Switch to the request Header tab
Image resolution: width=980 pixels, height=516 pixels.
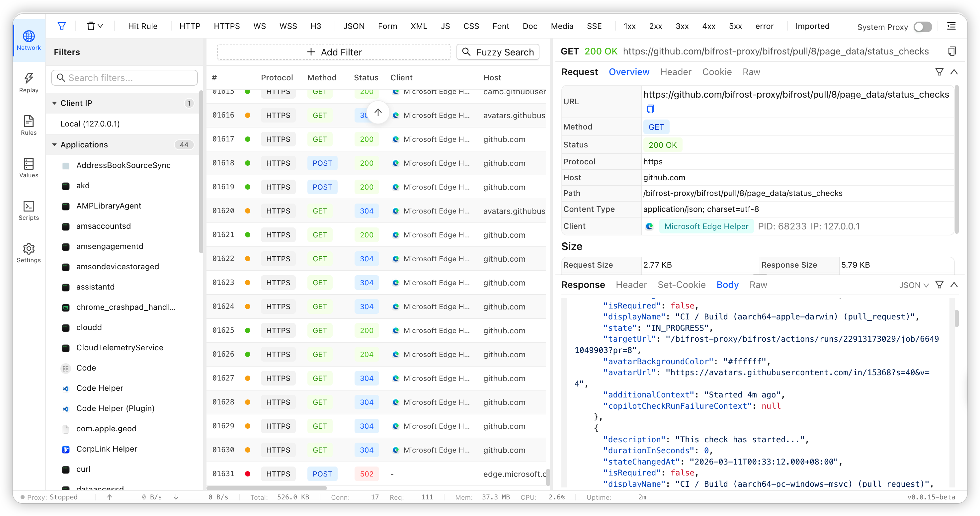(x=675, y=72)
